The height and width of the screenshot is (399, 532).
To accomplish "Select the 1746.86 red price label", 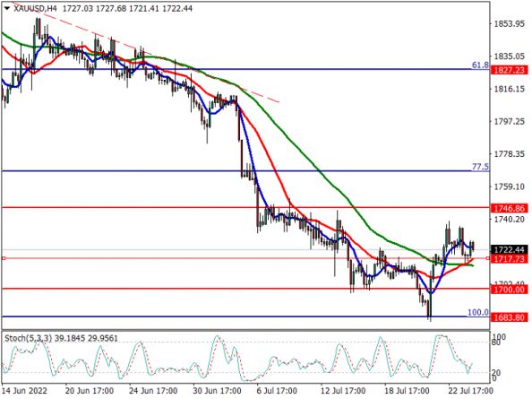I will [x=510, y=208].
